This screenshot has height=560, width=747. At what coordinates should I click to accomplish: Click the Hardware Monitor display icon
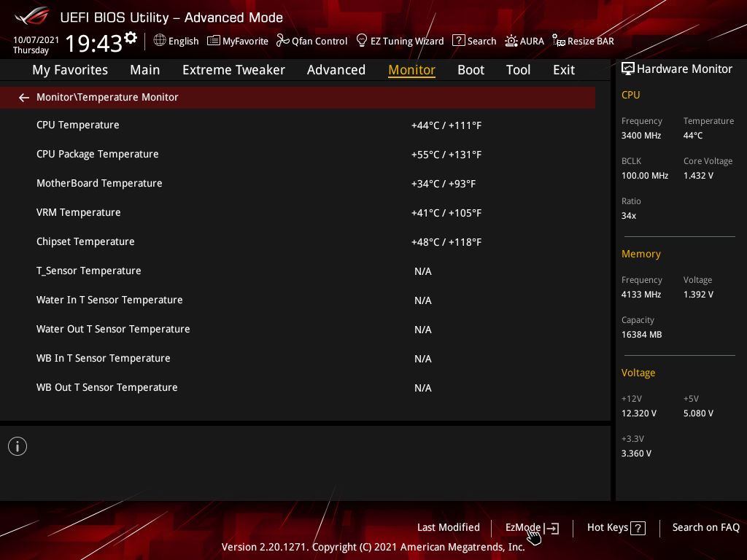pyautogui.click(x=628, y=69)
